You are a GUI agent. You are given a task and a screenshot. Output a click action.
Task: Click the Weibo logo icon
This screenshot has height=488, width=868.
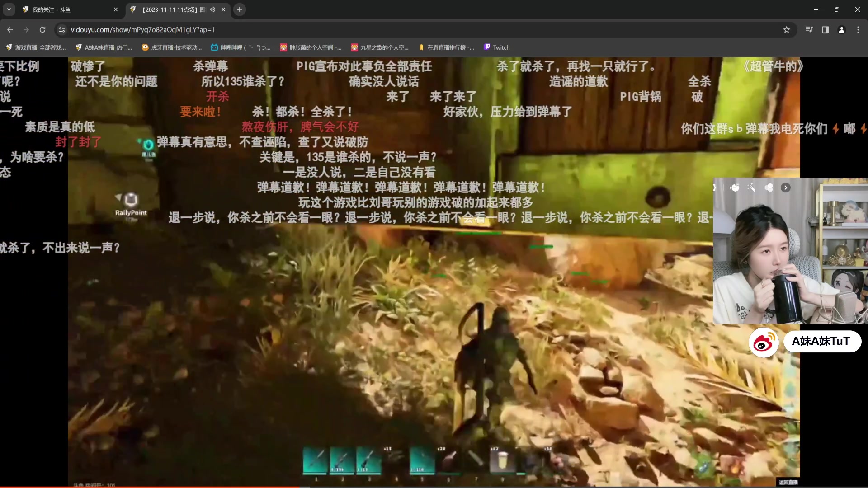764,342
